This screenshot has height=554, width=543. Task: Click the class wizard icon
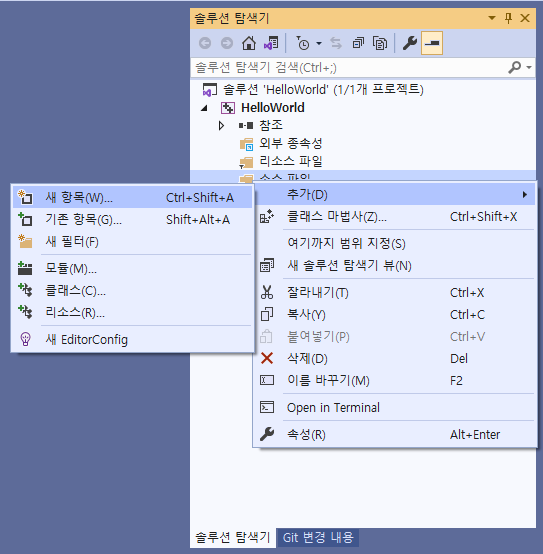click(x=267, y=217)
